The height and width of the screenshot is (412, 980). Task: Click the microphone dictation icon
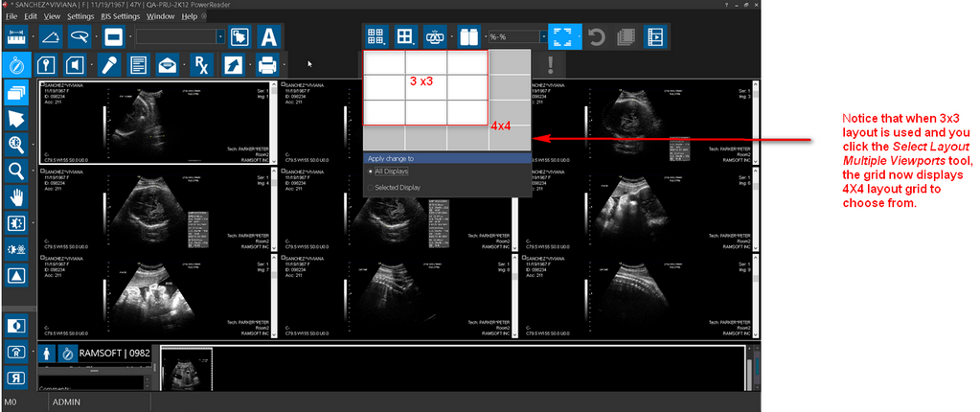pyautogui.click(x=111, y=65)
